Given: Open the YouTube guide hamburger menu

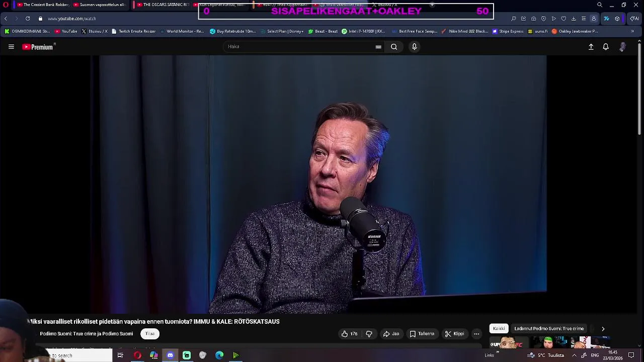Looking at the screenshot, I should pos(11,47).
